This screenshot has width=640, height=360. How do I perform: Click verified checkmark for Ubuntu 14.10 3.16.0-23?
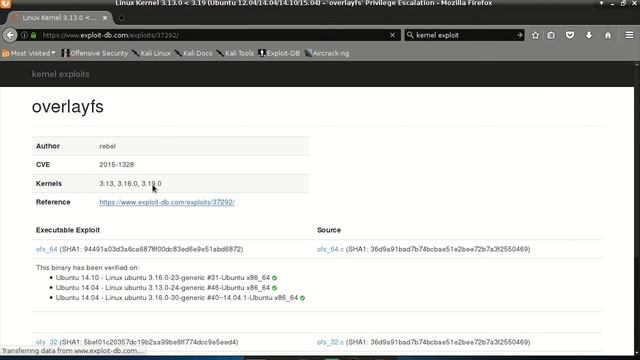(x=275, y=278)
